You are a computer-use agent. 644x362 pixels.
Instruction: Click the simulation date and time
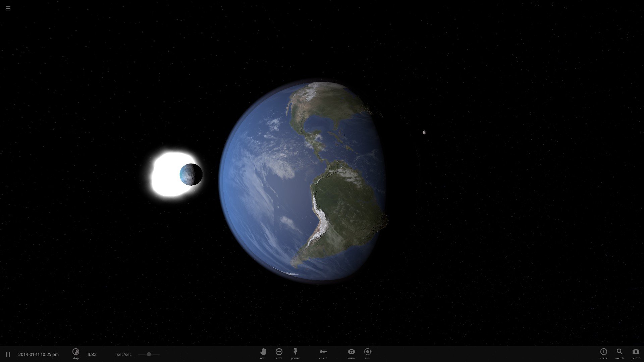[38, 354]
